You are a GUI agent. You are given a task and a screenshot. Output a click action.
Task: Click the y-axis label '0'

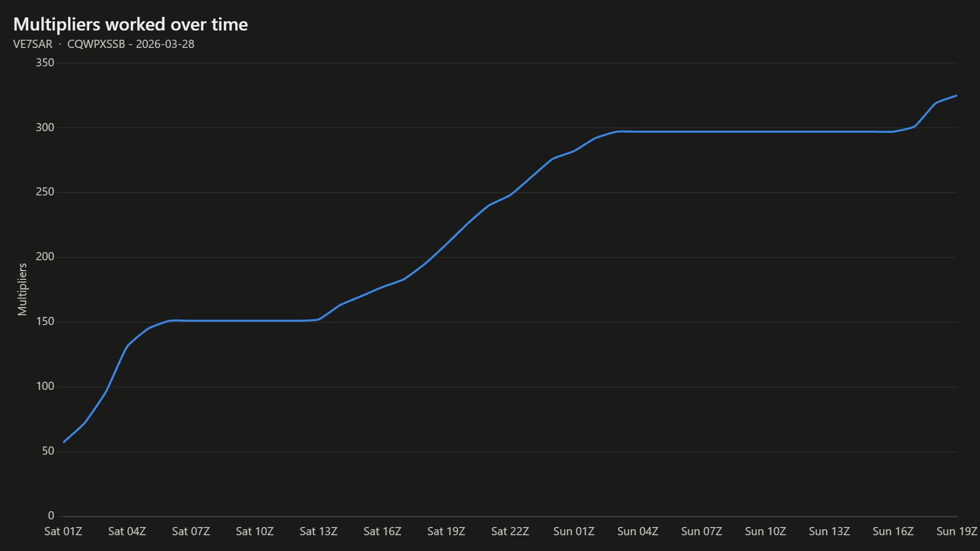(51, 516)
